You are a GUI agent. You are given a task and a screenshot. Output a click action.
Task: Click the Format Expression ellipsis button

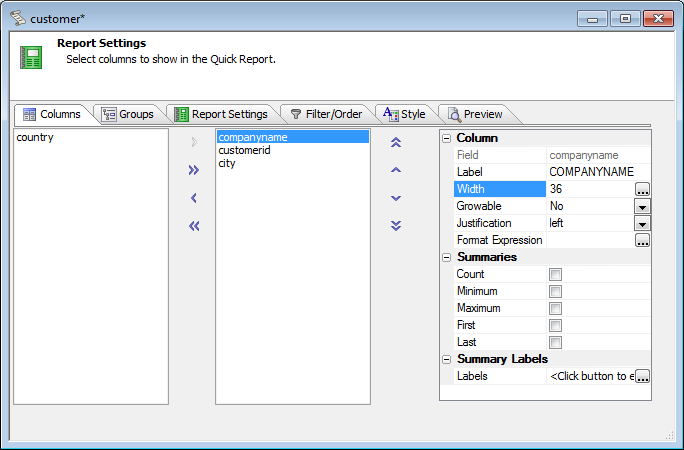[642, 240]
